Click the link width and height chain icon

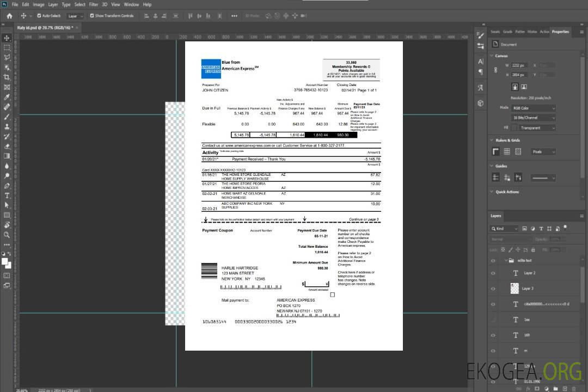click(x=496, y=70)
